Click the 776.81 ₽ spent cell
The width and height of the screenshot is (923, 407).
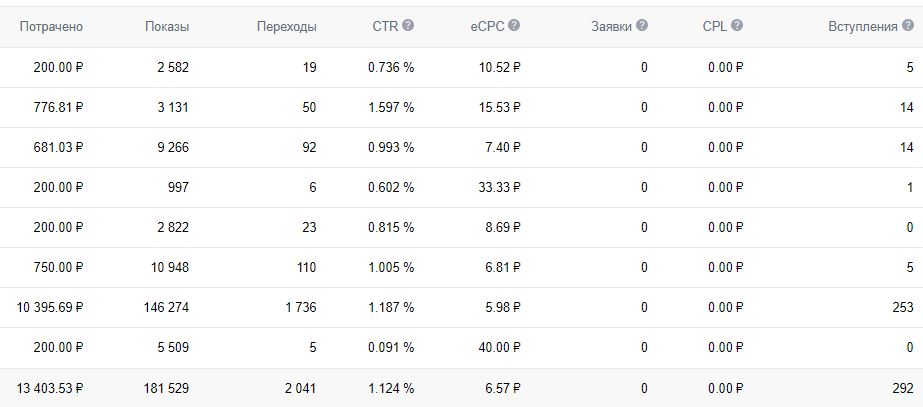(55, 108)
